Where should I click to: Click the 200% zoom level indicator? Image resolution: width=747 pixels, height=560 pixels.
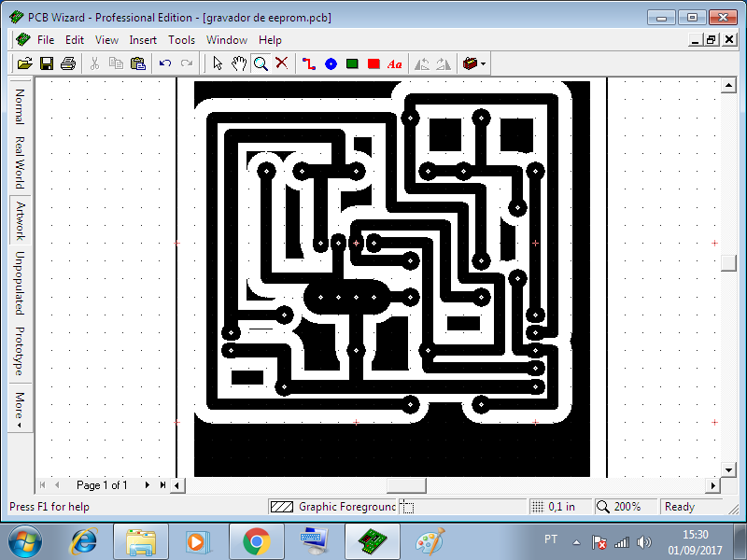coord(625,507)
